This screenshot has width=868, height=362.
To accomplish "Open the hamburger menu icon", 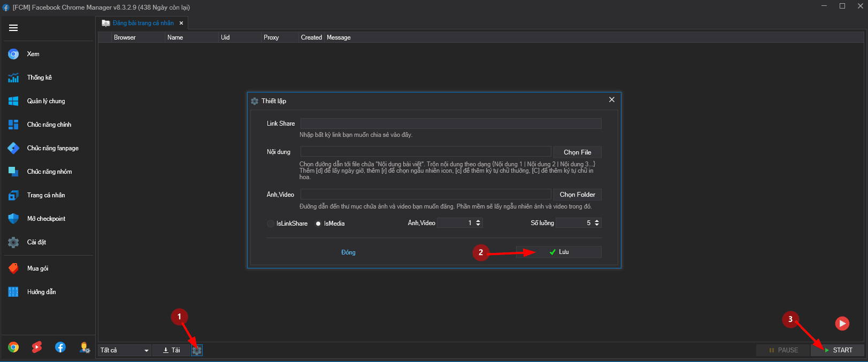I will [13, 28].
